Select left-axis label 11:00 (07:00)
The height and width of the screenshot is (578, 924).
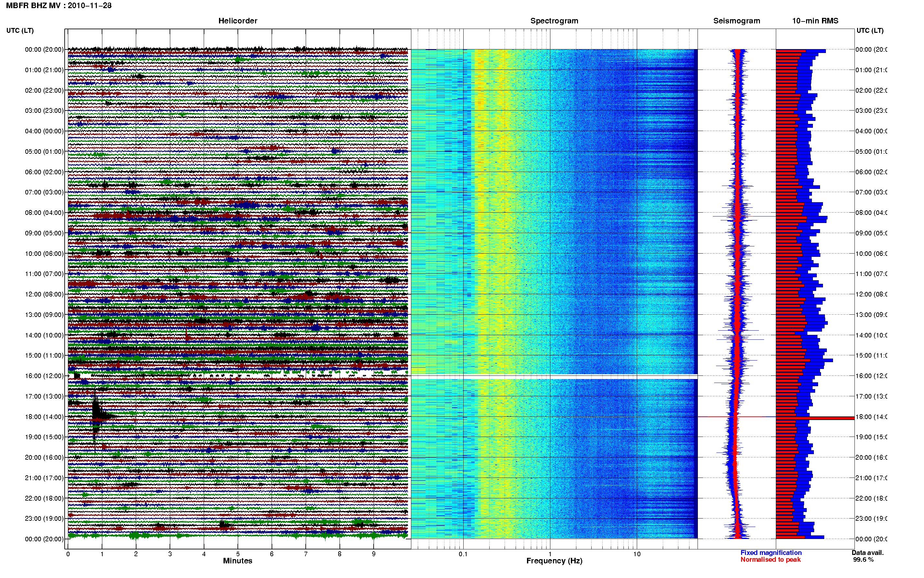click(x=44, y=274)
